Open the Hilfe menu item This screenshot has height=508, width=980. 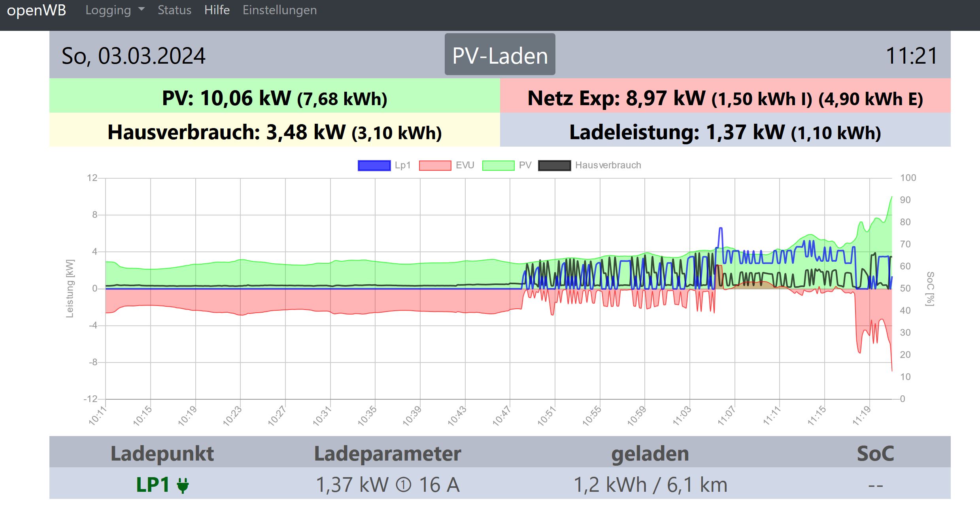pos(217,10)
